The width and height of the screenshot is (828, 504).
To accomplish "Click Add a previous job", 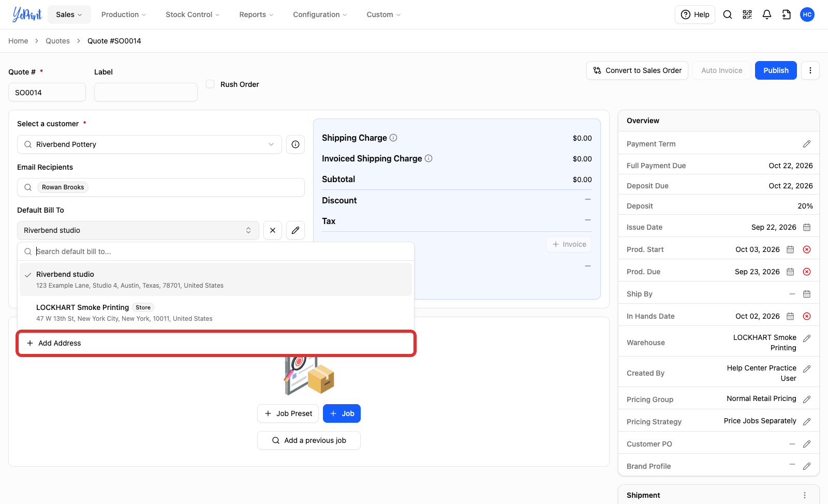I will pos(309,440).
